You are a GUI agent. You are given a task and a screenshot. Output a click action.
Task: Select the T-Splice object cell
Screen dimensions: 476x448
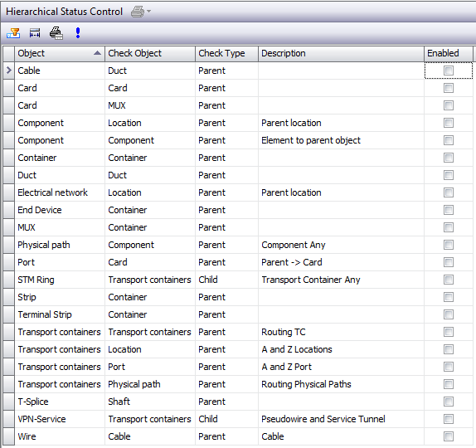(60, 402)
